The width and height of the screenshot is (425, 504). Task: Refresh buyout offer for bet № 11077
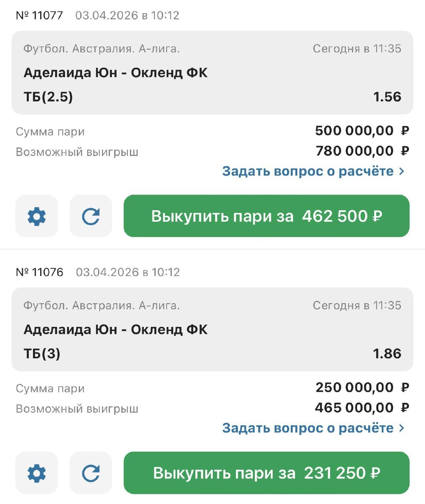(91, 216)
